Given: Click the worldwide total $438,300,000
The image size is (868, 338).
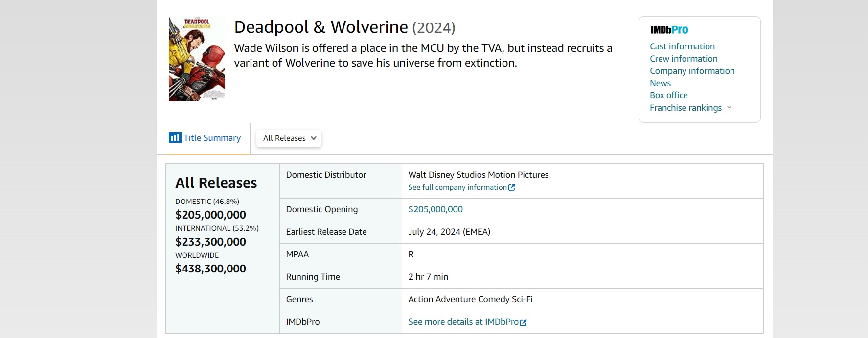Looking at the screenshot, I should [210, 269].
